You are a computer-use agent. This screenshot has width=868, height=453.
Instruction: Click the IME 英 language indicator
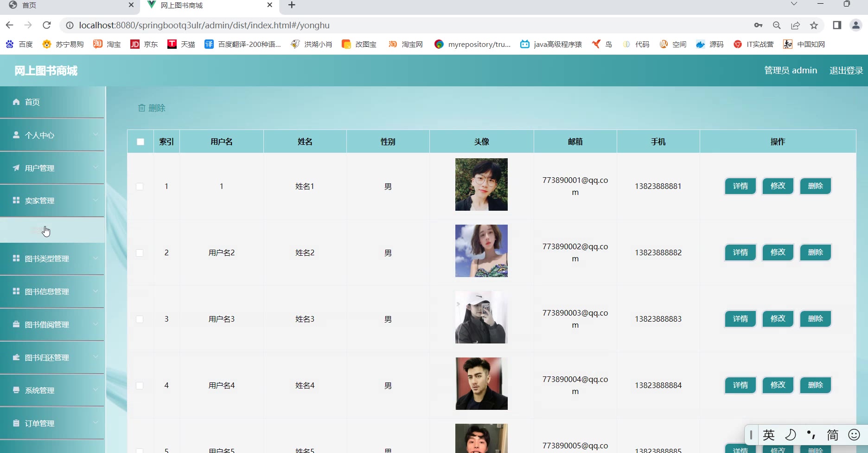tap(769, 435)
